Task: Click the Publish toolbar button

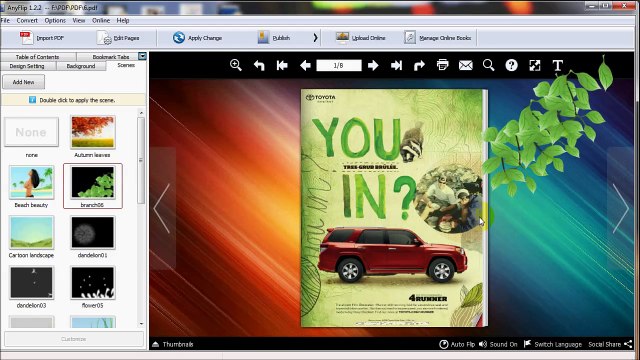Action: tap(274, 38)
